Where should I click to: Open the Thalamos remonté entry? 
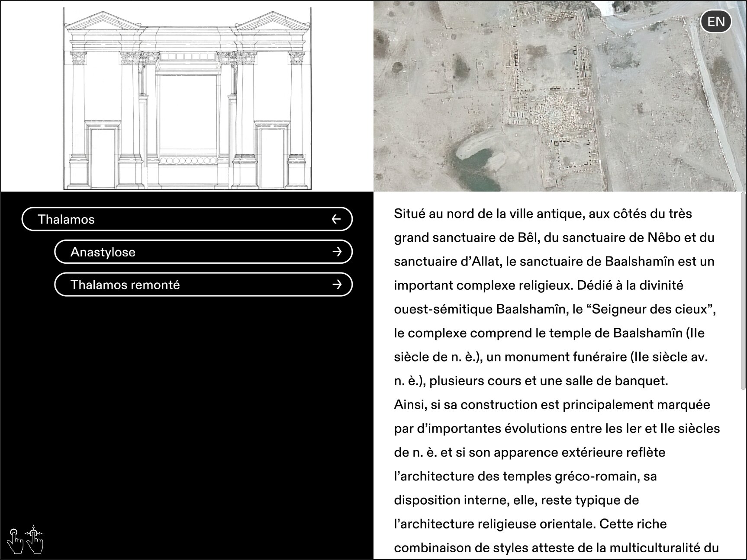pos(125,285)
